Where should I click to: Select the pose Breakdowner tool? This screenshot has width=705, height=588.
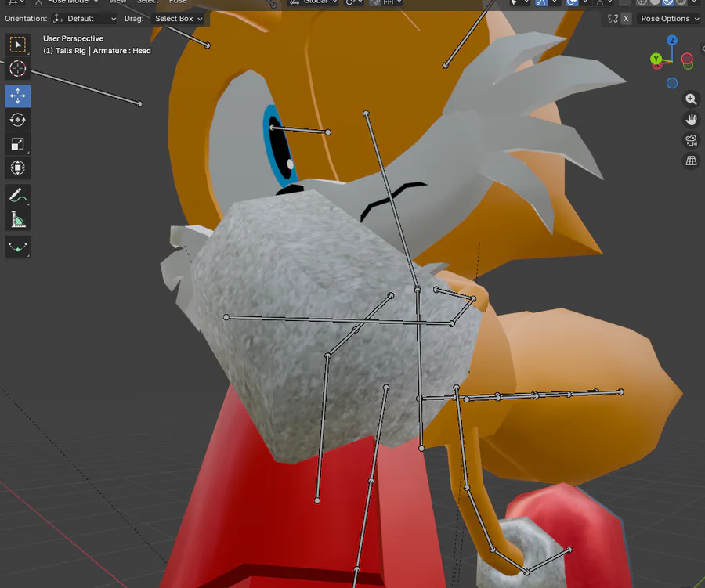17,247
